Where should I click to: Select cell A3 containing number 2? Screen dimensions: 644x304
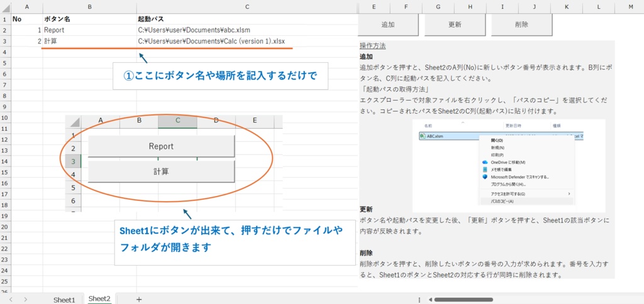[x=27, y=41]
